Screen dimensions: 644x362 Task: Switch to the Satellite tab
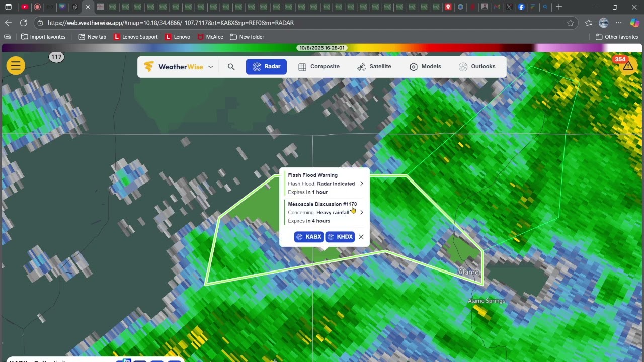pos(374,67)
